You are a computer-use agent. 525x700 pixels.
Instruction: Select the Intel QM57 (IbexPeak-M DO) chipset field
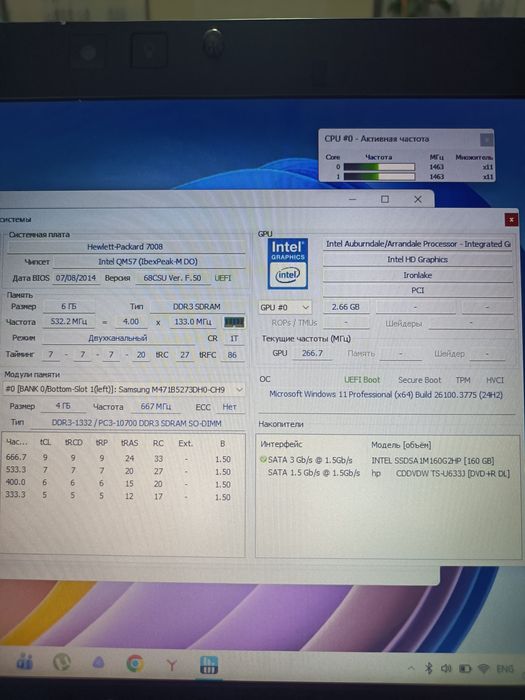click(x=148, y=262)
